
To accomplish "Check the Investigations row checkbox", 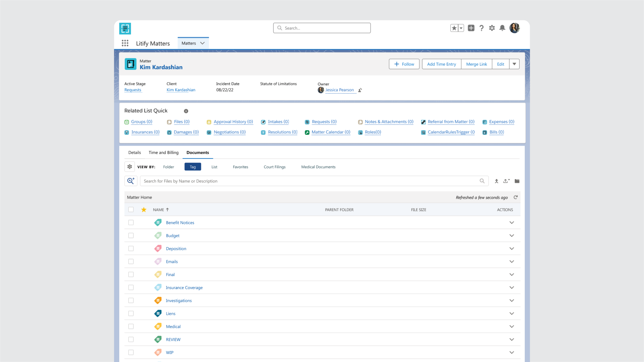I will pyautogui.click(x=131, y=300).
